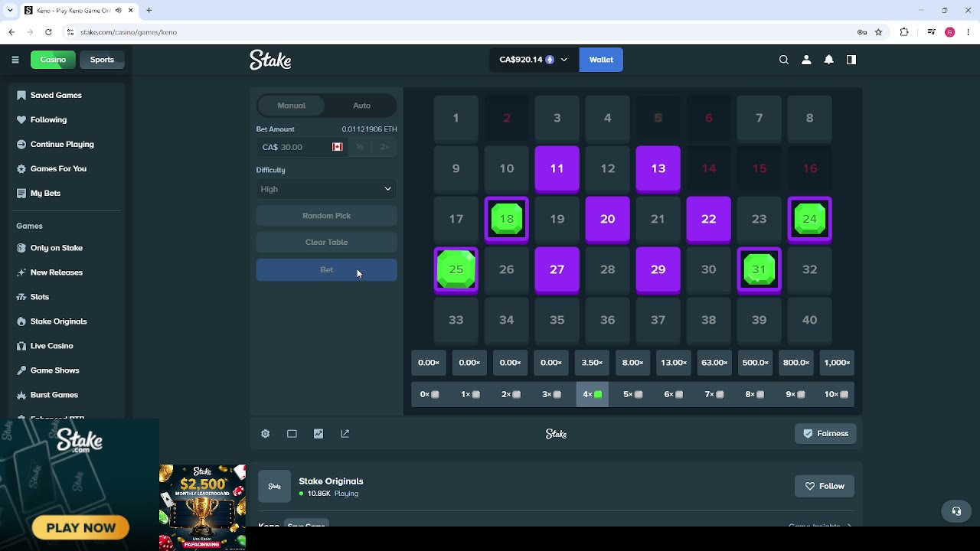Screen dimensions: 980x551
Task: Click the PLAY NOW banner button
Action: [80, 528]
